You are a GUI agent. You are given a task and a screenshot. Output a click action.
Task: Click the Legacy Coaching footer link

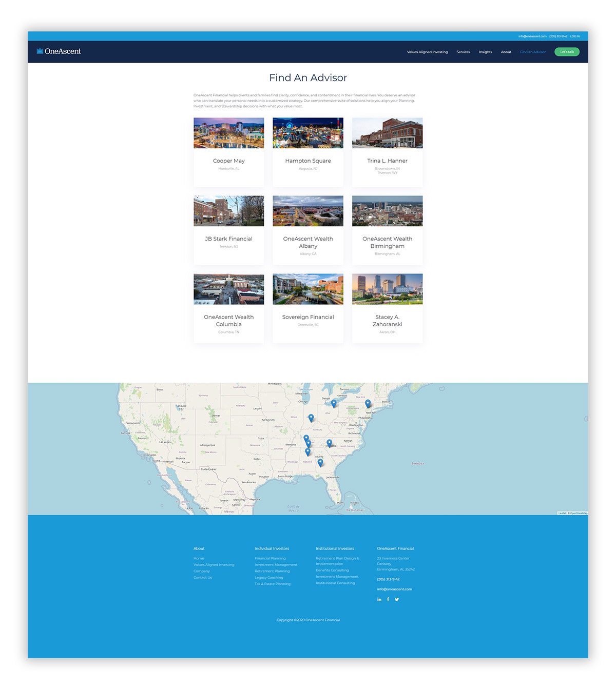coord(269,578)
